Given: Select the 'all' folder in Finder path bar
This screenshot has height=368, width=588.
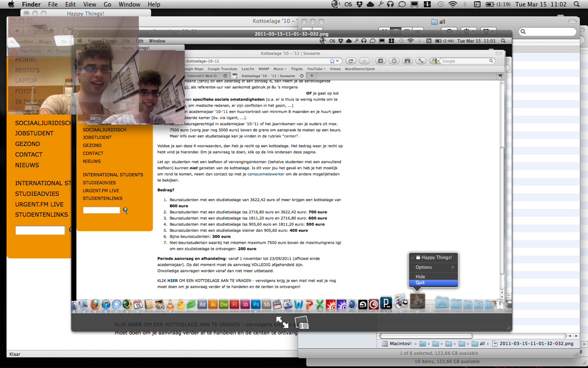Looking at the screenshot, I should click(479, 343).
